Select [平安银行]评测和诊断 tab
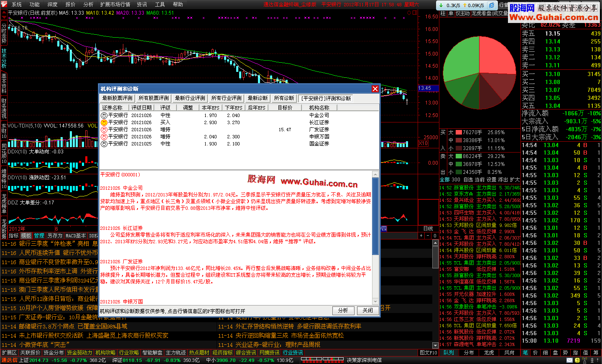 pos(326,98)
